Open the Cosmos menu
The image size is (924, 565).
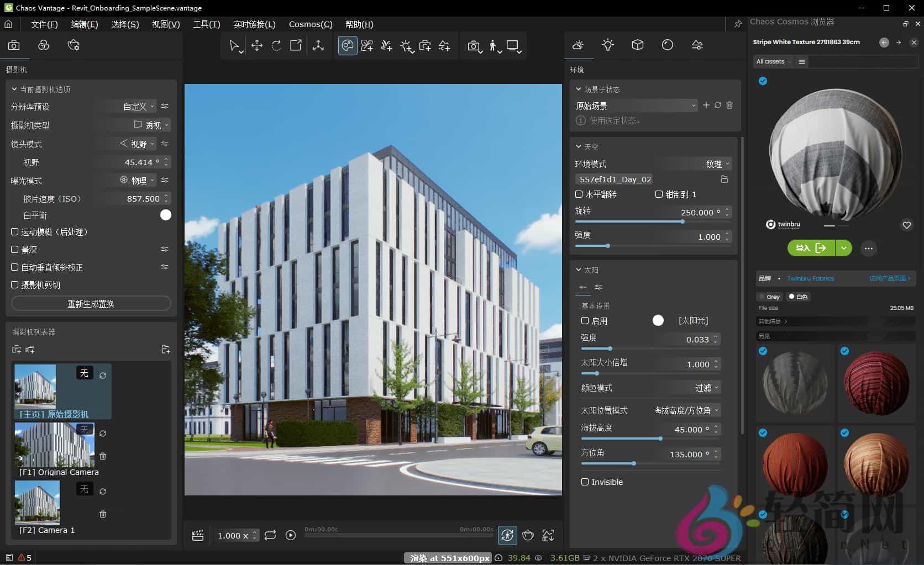tap(309, 24)
